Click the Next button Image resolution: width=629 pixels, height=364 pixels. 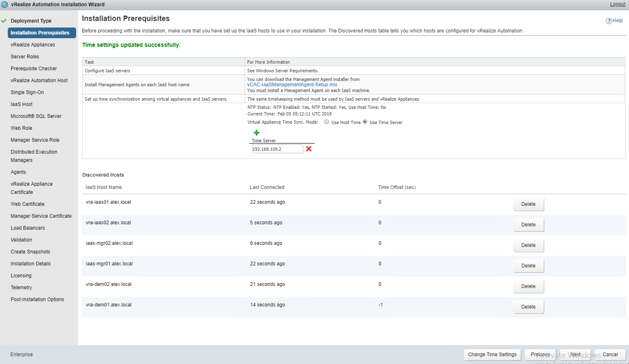575,355
